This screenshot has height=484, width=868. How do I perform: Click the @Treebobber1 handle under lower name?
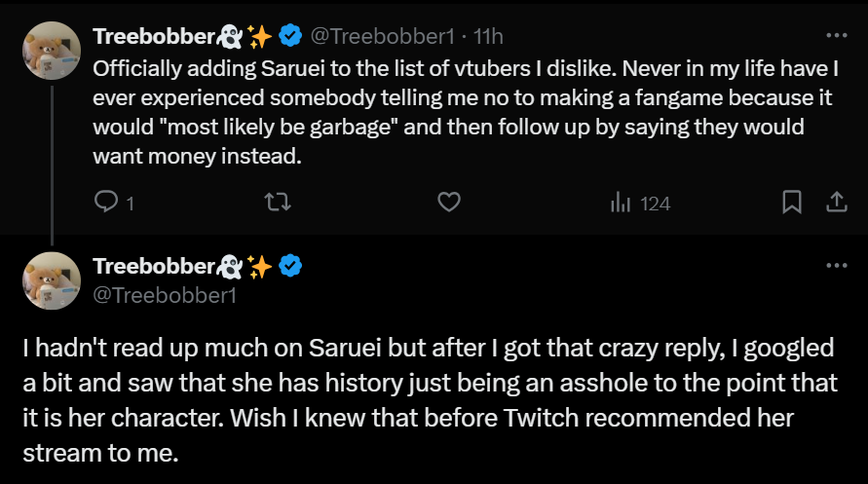point(165,294)
